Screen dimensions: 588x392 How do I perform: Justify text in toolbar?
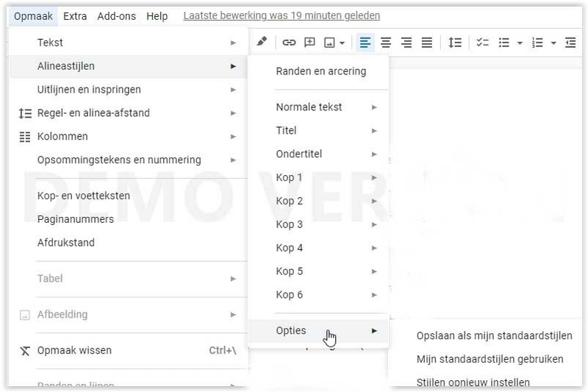pos(427,43)
